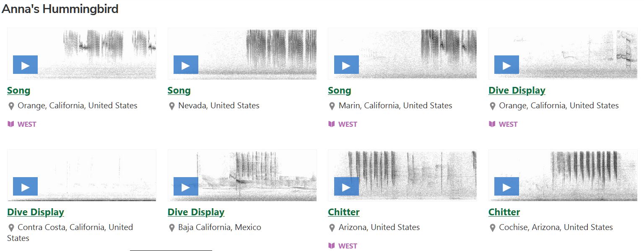
Task: Click the location pin beside Baja California, Mexico
Action: pyautogui.click(x=172, y=227)
